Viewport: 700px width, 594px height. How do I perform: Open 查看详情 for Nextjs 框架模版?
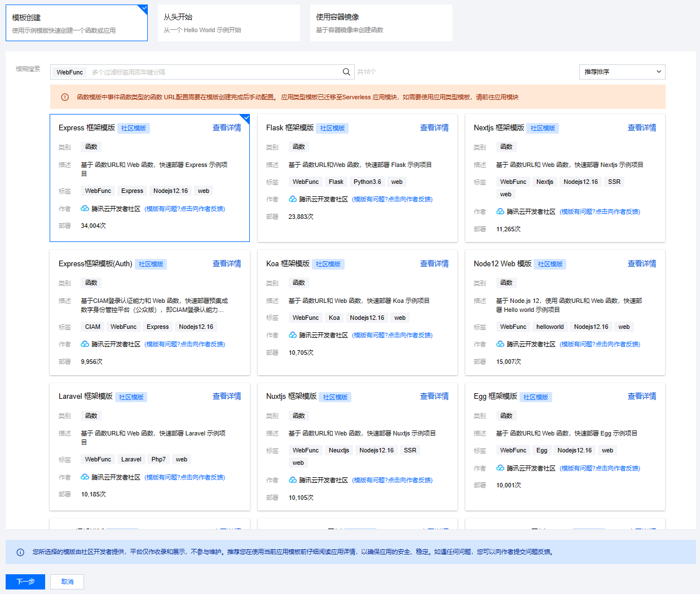[x=642, y=128]
